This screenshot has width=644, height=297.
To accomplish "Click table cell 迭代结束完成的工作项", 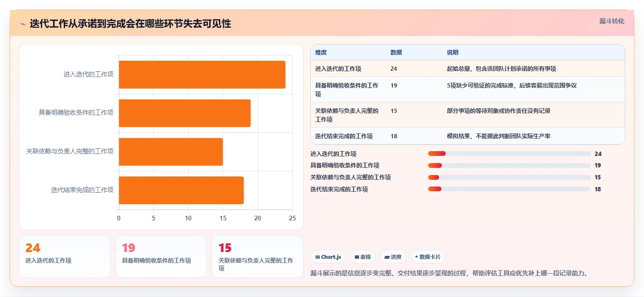I will coord(344,136).
